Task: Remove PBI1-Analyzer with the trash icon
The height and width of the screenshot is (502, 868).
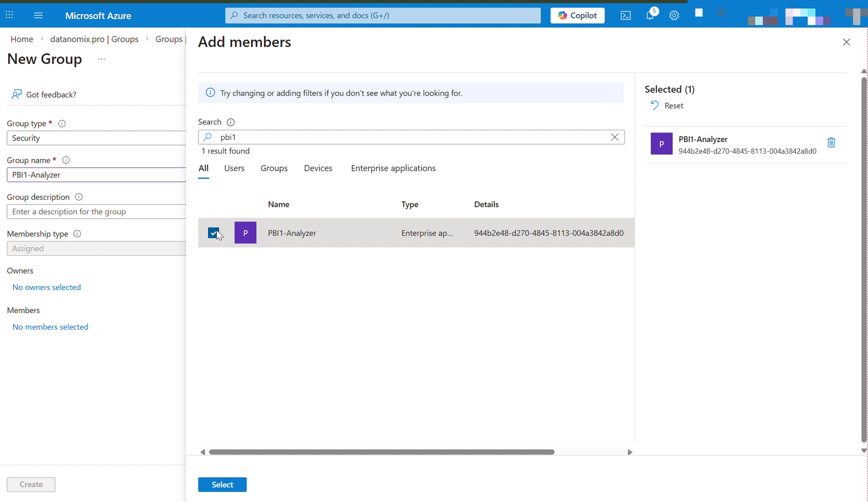Action: pos(831,142)
